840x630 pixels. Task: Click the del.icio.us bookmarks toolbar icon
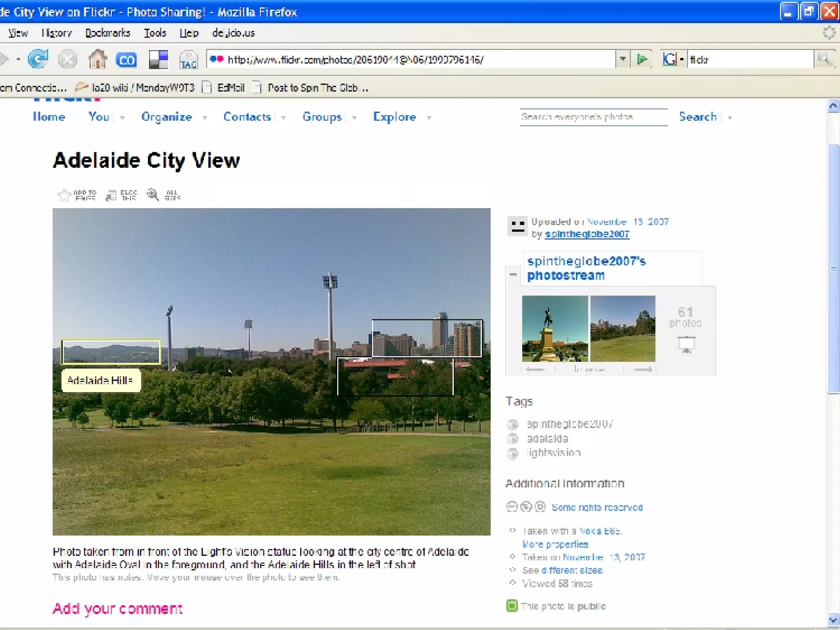[x=158, y=59]
